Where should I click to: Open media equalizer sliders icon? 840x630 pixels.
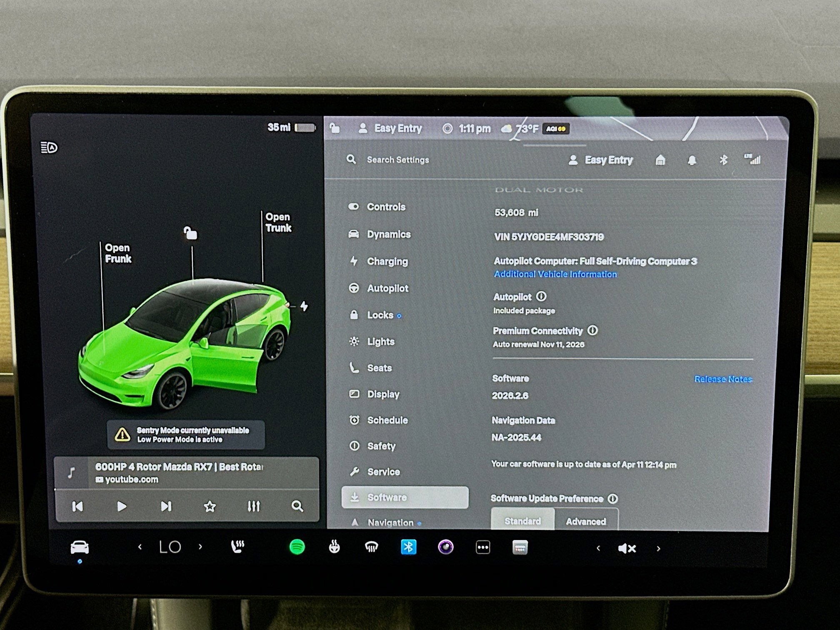pyautogui.click(x=254, y=506)
